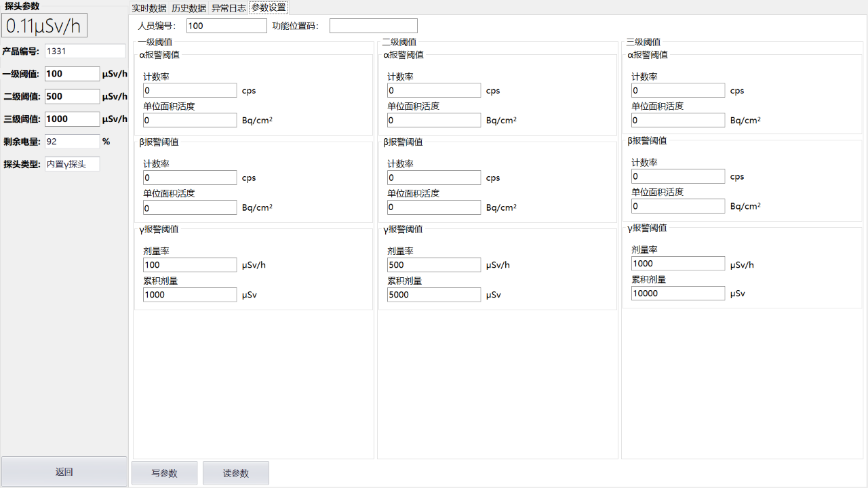Focus the empty 功能位置码 field
This screenshot has width=868, height=488.
[x=373, y=26]
